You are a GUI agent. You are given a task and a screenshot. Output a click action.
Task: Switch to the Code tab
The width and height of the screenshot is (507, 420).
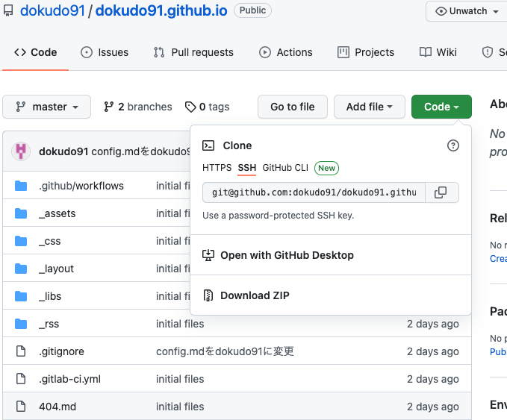tap(36, 52)
